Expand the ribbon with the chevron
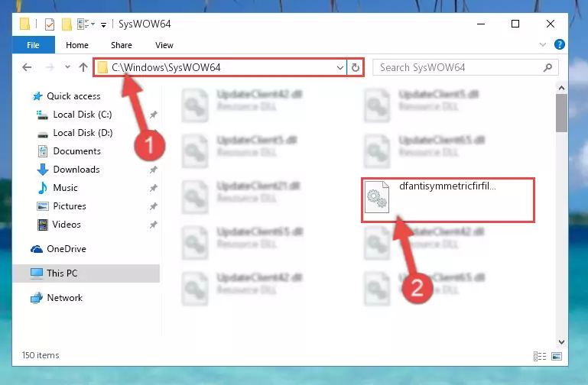The image size is (588, 385). tap(542, 44)
